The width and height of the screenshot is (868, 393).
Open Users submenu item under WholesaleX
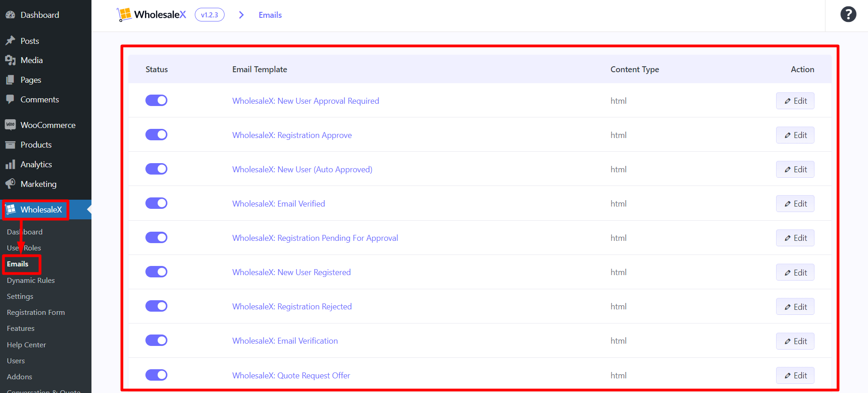coord(16,361)
